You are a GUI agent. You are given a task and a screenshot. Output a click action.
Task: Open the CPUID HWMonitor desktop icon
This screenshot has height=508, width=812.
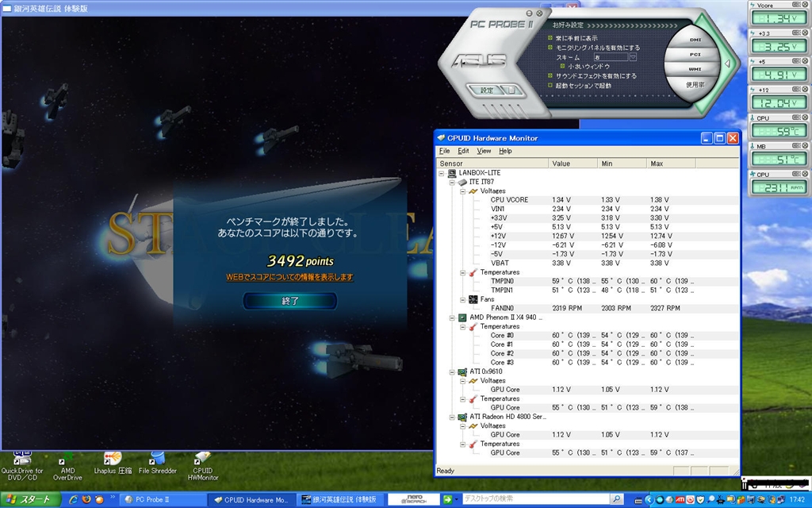click(x=202, y=466)
